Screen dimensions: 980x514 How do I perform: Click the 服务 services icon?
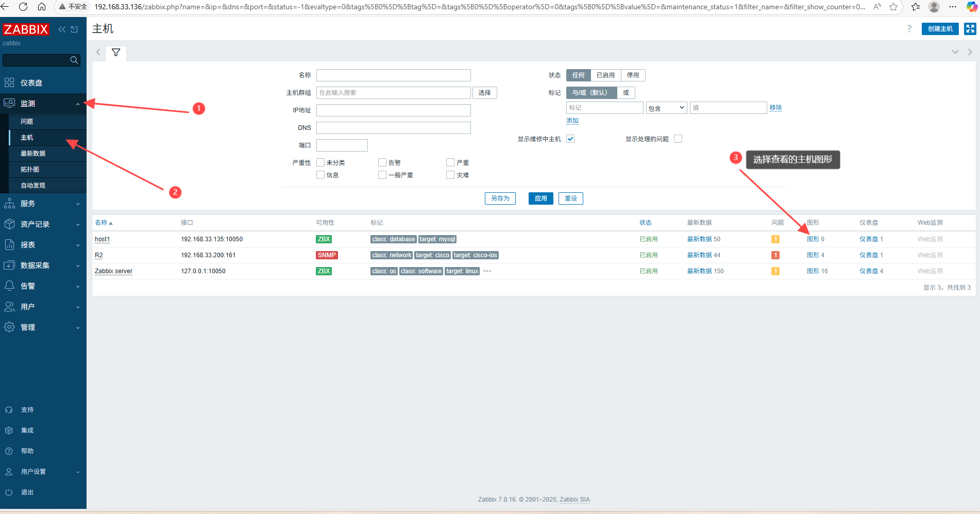pyautogui.click(x=9, y=204)
